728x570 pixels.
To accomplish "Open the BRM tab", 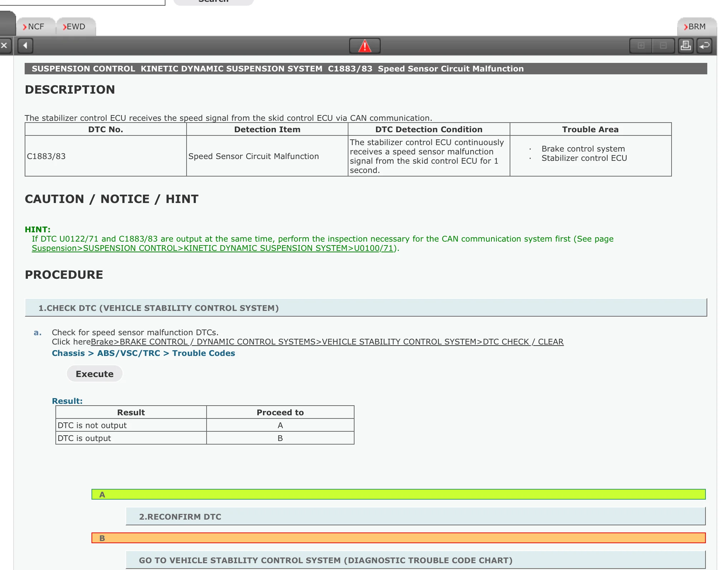I will (695, 27).
